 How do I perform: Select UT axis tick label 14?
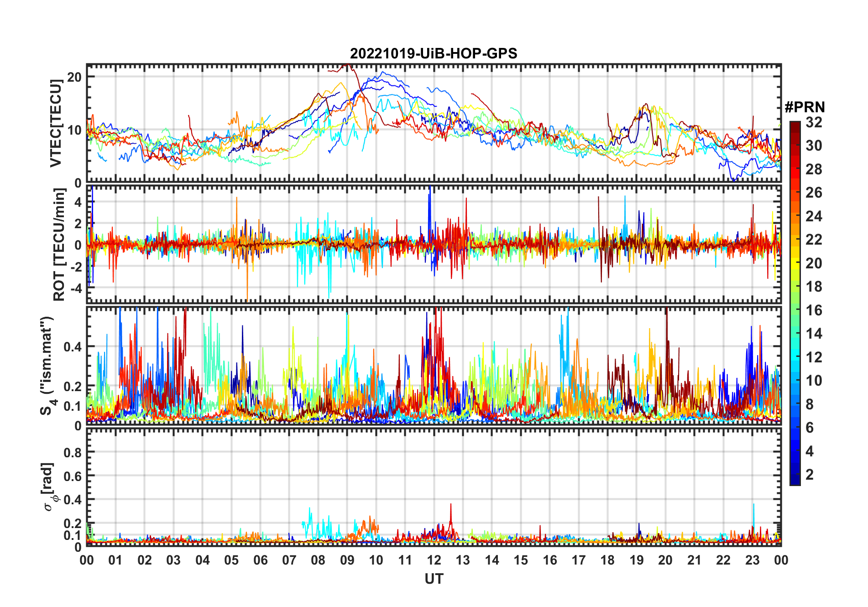coord(492,560)
